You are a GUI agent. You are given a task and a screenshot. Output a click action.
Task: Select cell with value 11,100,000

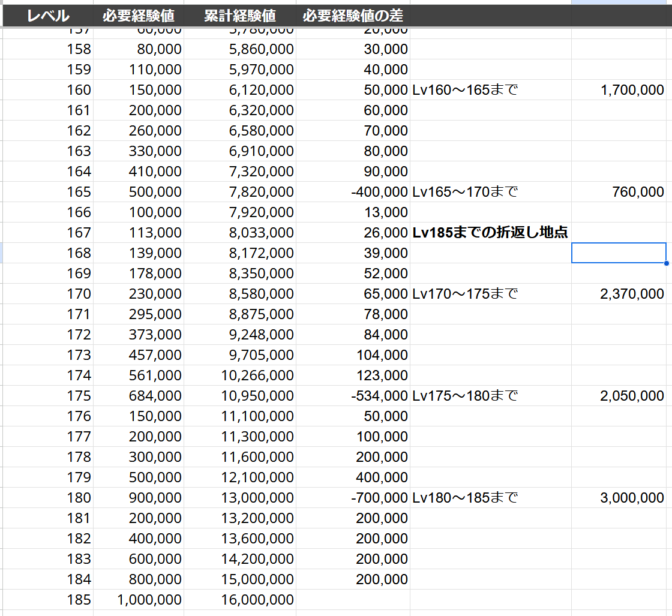click(240, 416)
